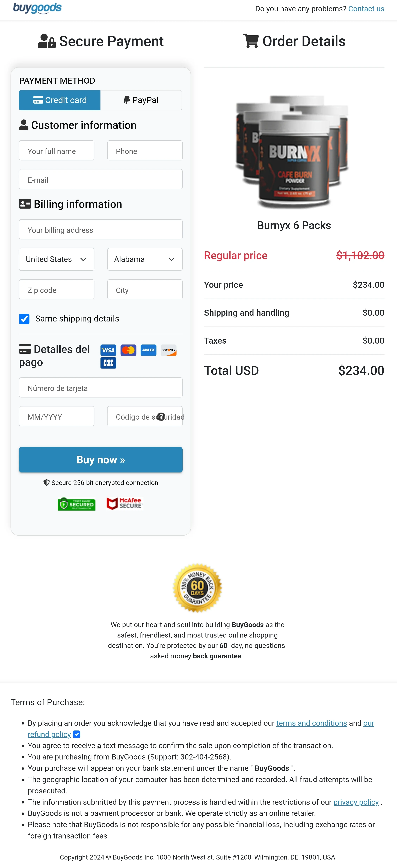Viewport: 397px width, 868px height.
Task: Click the JCB card icon
Action: [108, 363]
